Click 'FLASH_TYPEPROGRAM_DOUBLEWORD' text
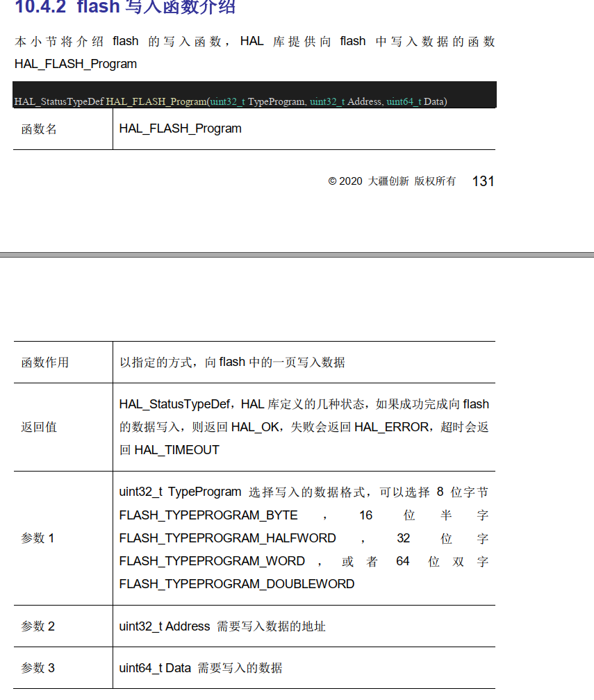The image size is (594, 700). (x=237, y=584)
